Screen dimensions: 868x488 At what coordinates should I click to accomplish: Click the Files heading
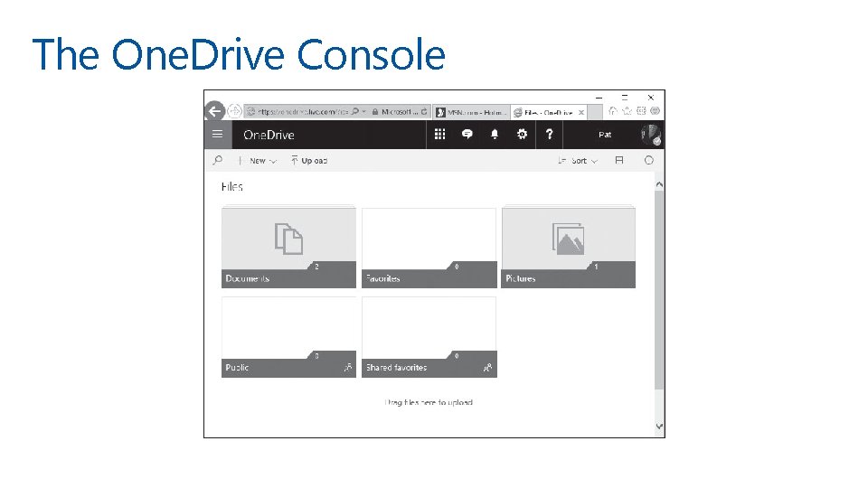(232, 186)
